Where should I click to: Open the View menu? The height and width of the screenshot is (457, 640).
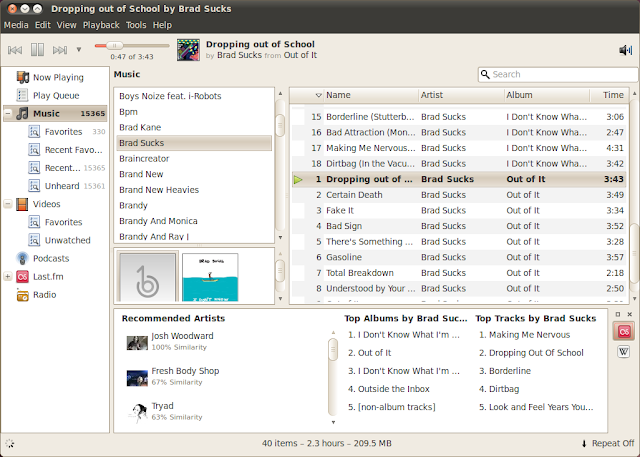(67, 25)
